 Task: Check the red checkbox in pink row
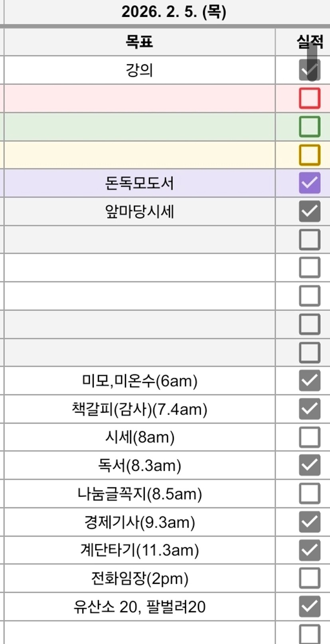[309, 98]
